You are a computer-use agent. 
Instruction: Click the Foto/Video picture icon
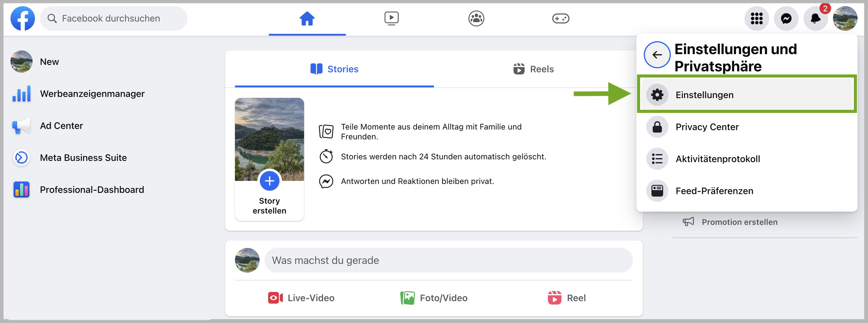coord(407,298)
